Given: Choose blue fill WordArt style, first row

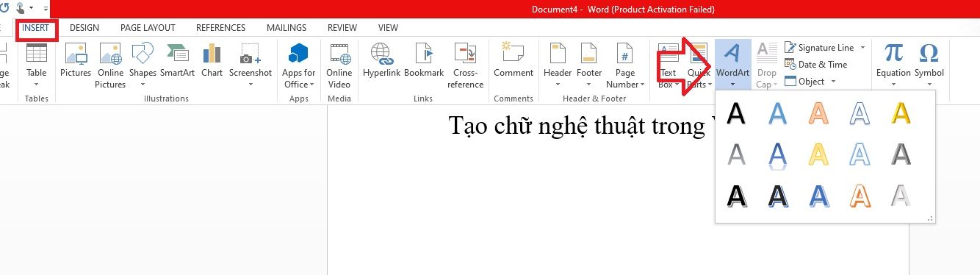Looking at the screenshot, I should (778, 113).
